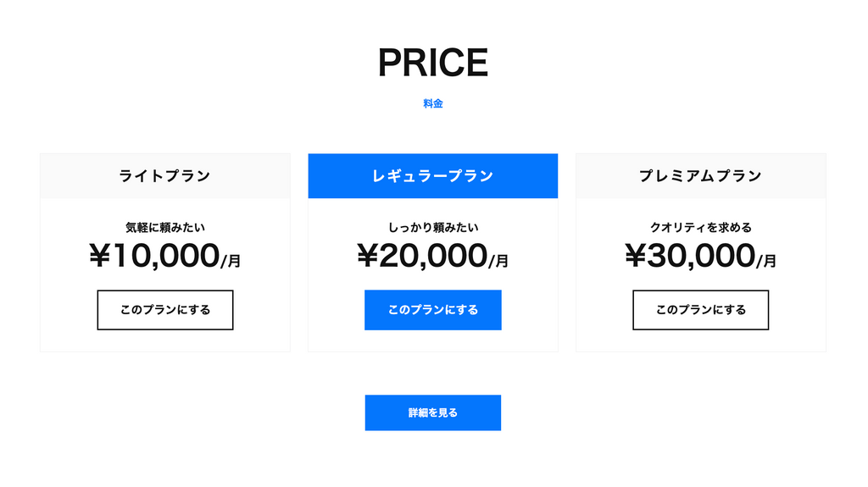Click the 気軽に頼みたい tagline
The height and width of the screenshot is (487, 868).
click(x=165, y=228)
